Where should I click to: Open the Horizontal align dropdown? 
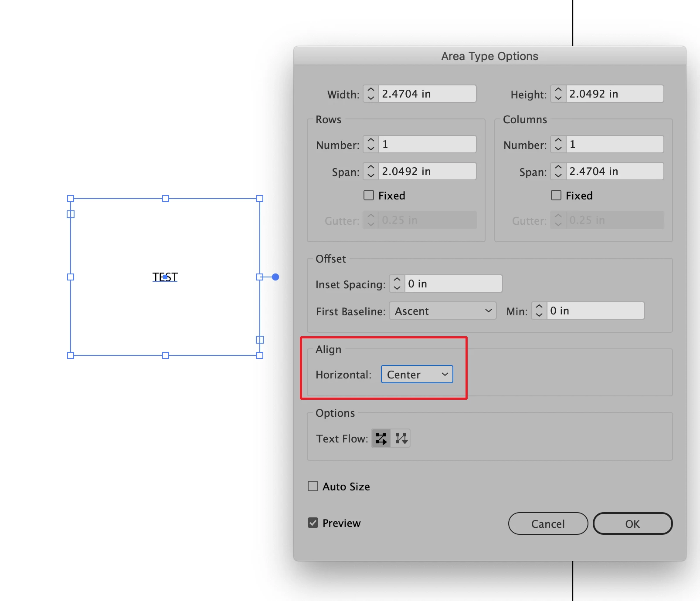(x=417, y=375)
